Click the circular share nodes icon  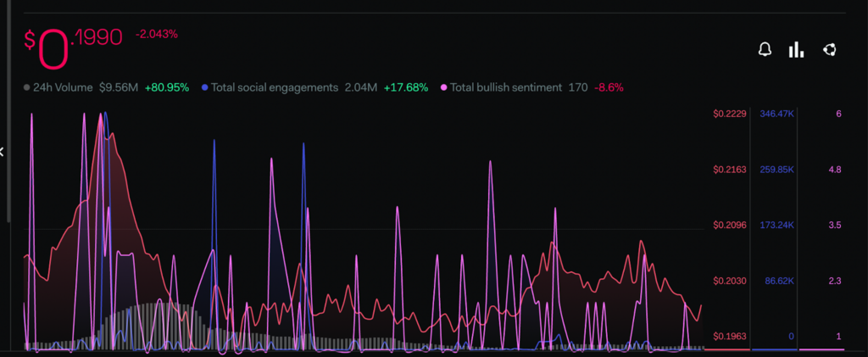coord(829,50)
